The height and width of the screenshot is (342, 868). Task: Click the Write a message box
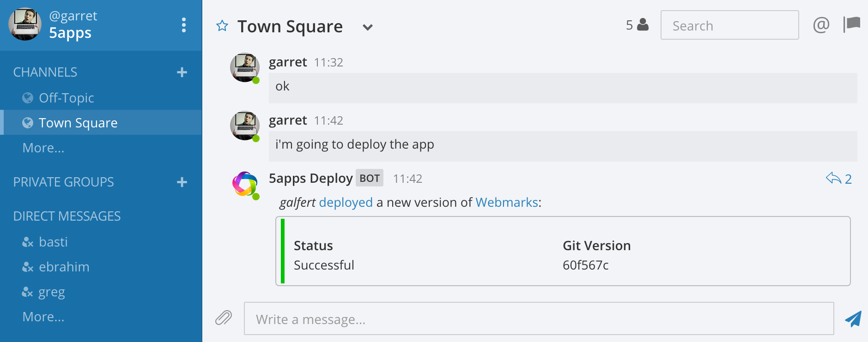pos(539,318)
